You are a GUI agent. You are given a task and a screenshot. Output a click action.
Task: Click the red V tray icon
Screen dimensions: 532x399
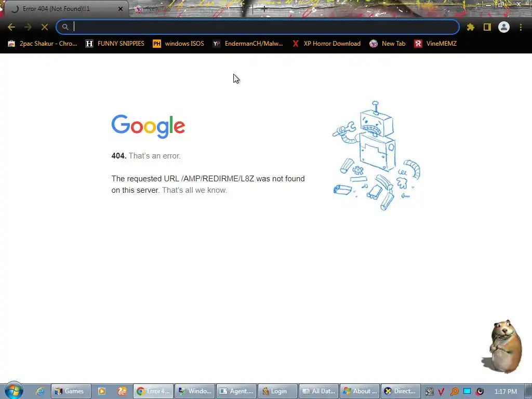click(x=441, y=392)
